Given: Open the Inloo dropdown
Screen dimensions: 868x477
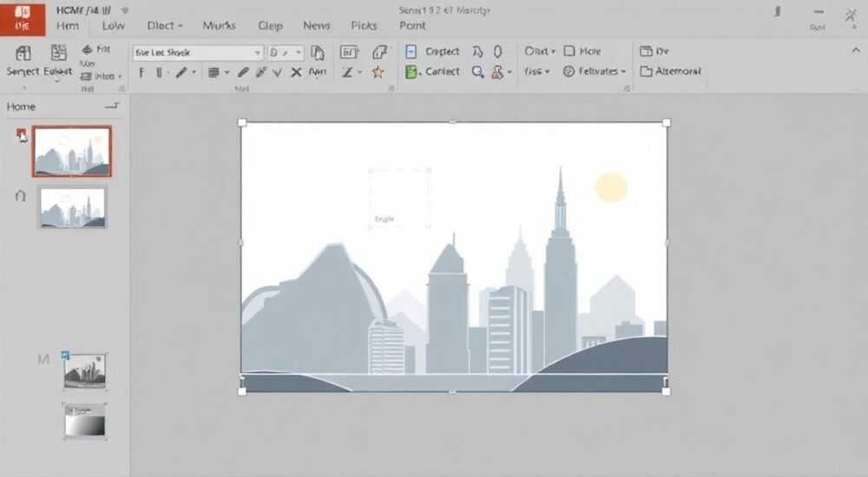Looking at the screenshot, I should 102,76.
